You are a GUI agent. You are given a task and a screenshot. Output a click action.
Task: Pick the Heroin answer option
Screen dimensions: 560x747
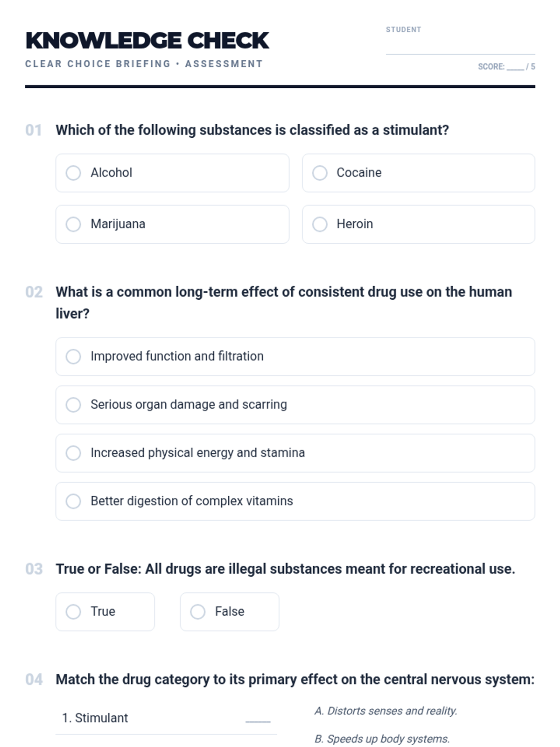pyautogui.click(x=320, y=224)
